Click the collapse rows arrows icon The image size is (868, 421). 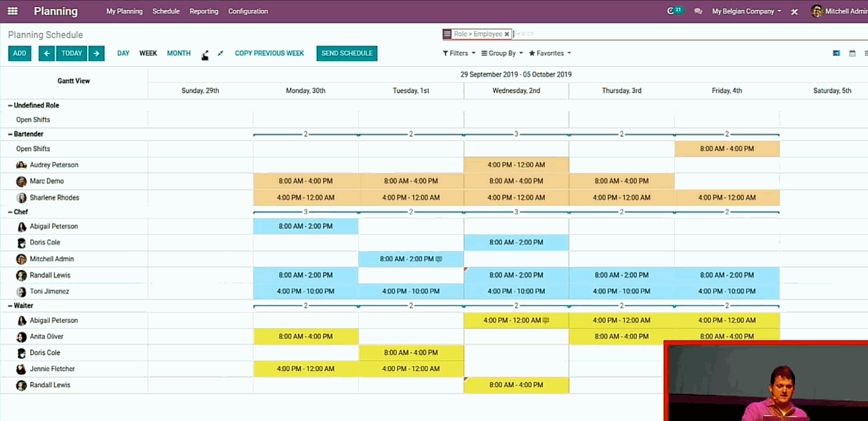[x=221, y=53]
